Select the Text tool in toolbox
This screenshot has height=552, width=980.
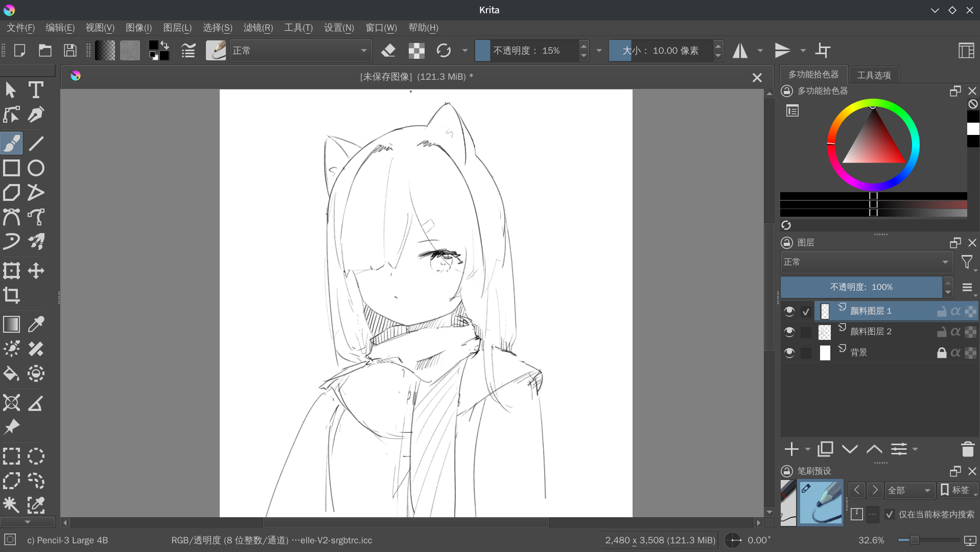pyautogui.click(x=36, y=90)
